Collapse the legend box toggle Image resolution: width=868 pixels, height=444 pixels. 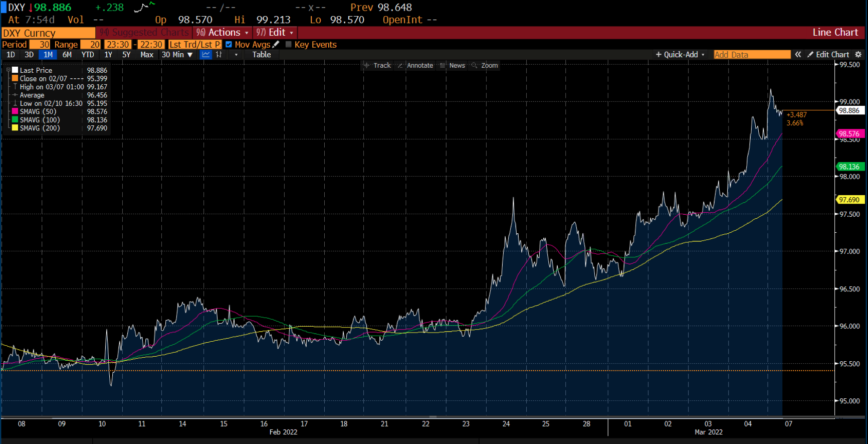(x=8, y=70)
